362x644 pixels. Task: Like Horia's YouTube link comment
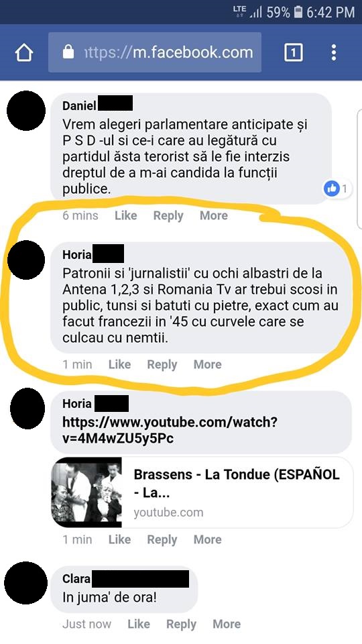click(119, 539)
